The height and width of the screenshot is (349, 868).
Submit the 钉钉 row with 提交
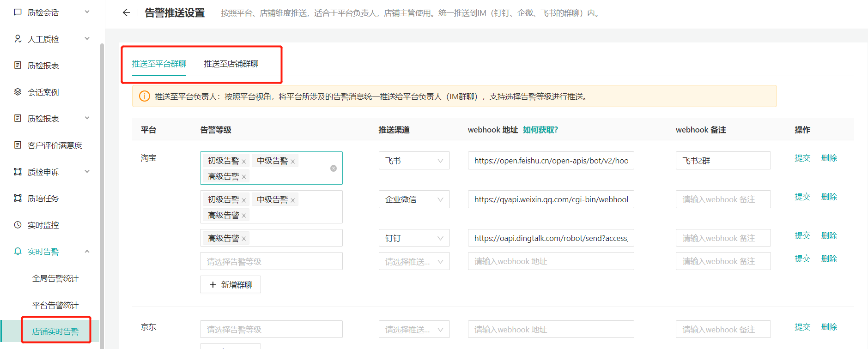click(x=802, y=235)
